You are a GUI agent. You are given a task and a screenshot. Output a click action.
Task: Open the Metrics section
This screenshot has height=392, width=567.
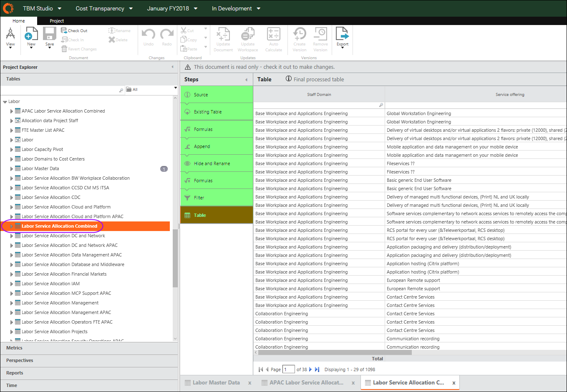coord(89,348)
